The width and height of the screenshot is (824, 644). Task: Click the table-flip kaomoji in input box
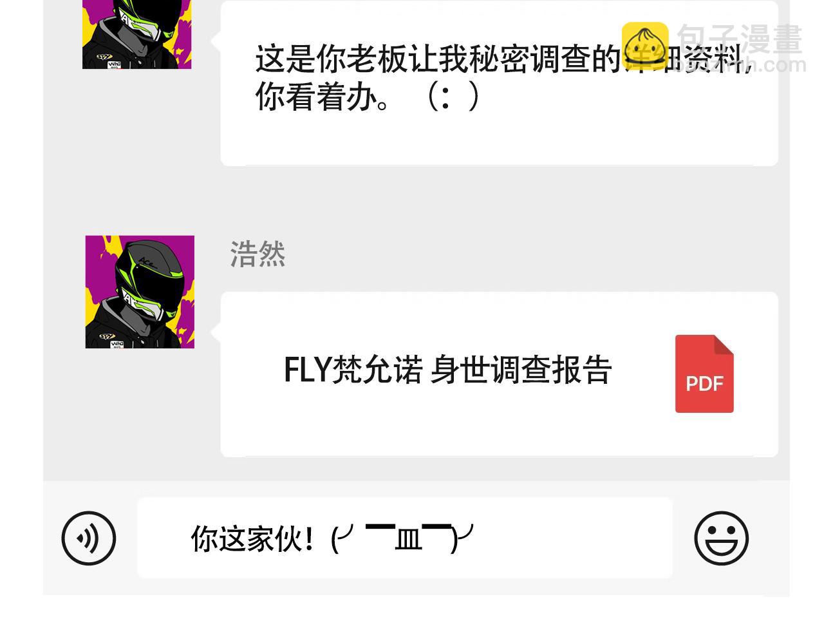[x=402, y=538]
